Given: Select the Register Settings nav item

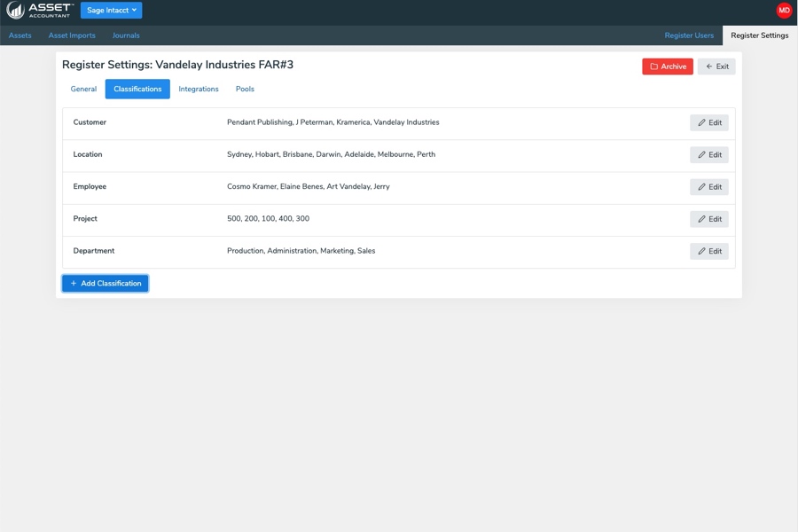Looking at the screenshot, I should click(759, 35).
